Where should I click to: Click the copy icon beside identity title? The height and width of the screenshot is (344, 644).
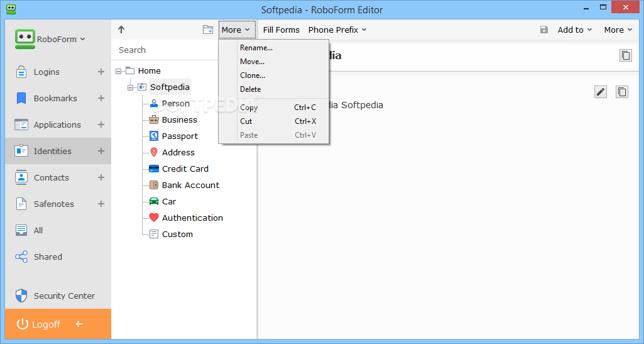click(626, 55)
